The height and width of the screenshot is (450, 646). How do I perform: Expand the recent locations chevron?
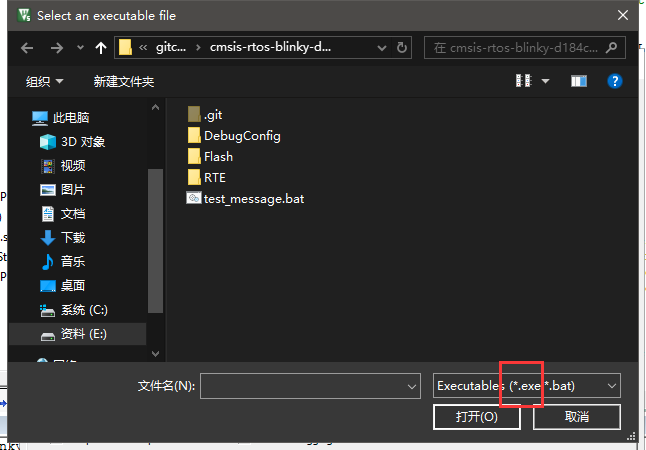(x=77, y=48)
